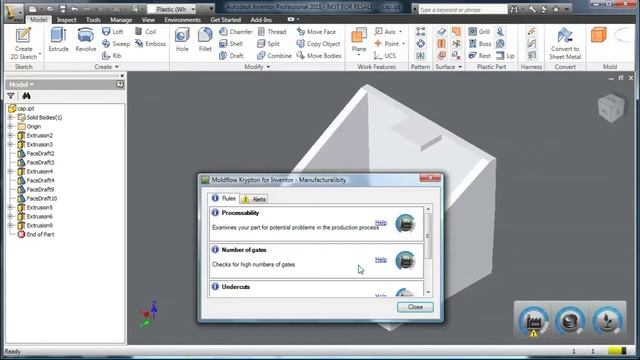Select the Move Bodies tool
This screenshot has height=360, width=640.
(x=319, y=56)
